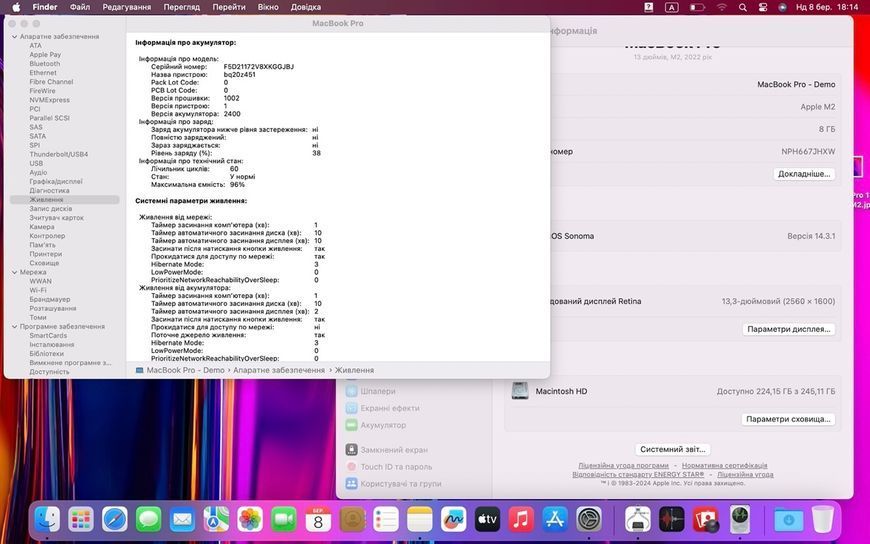The image size is (870, 544).
Task: Open the Apple menu
Action: tap(16, 7)
